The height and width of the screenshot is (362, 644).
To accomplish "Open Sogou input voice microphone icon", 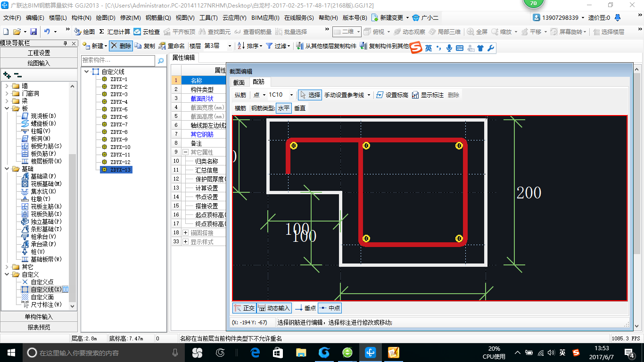I will [449, 48].
